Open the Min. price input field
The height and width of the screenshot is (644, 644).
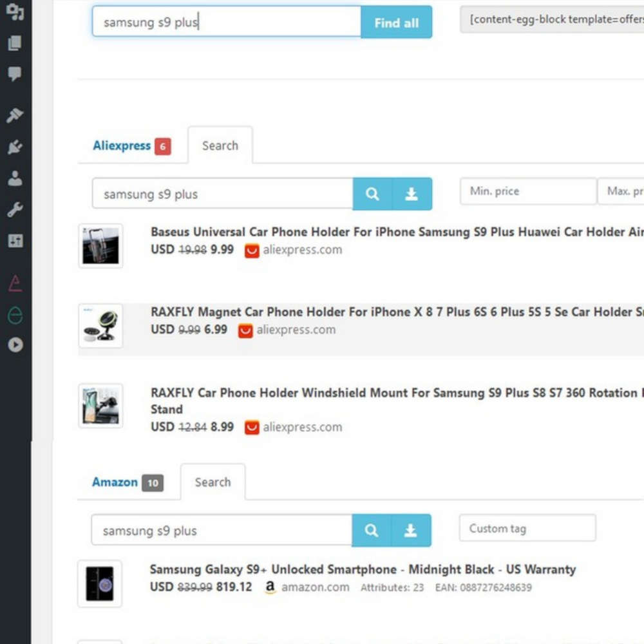pos(527,191)
